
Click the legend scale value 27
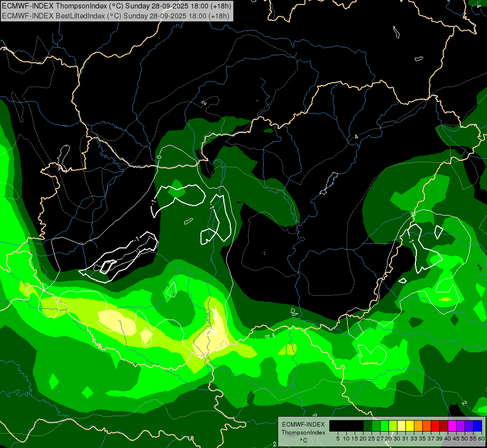point(380,439)
